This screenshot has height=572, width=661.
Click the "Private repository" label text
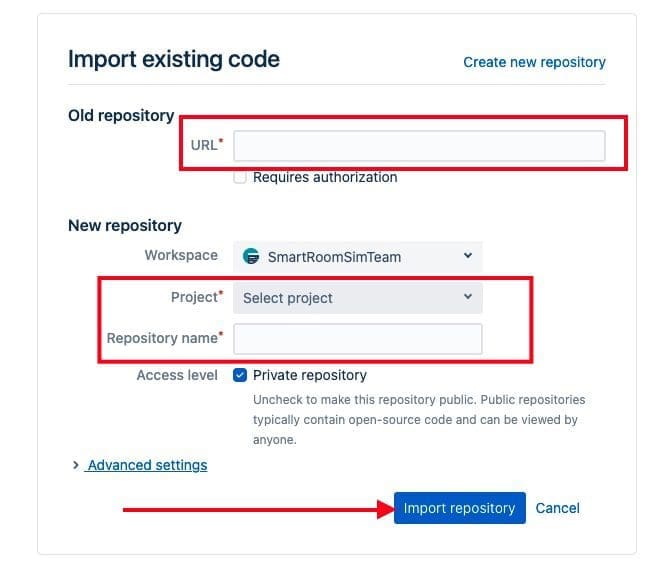(x=309, y=375)
